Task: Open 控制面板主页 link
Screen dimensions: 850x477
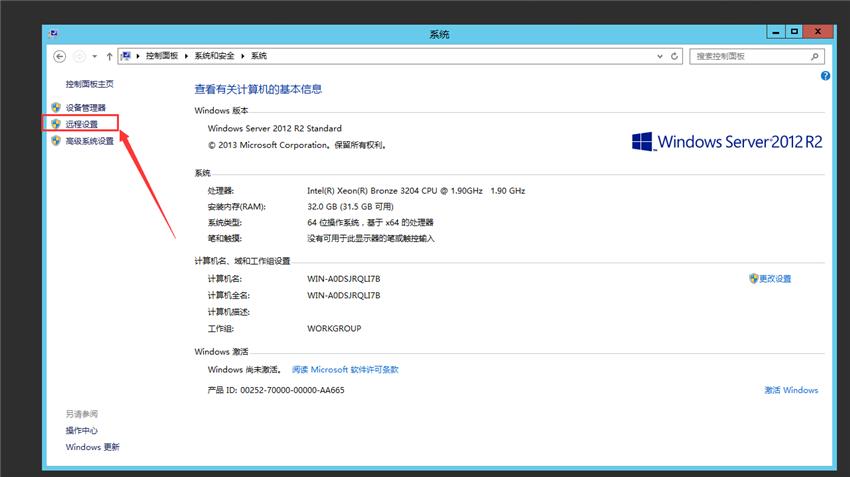Action: 89,84
